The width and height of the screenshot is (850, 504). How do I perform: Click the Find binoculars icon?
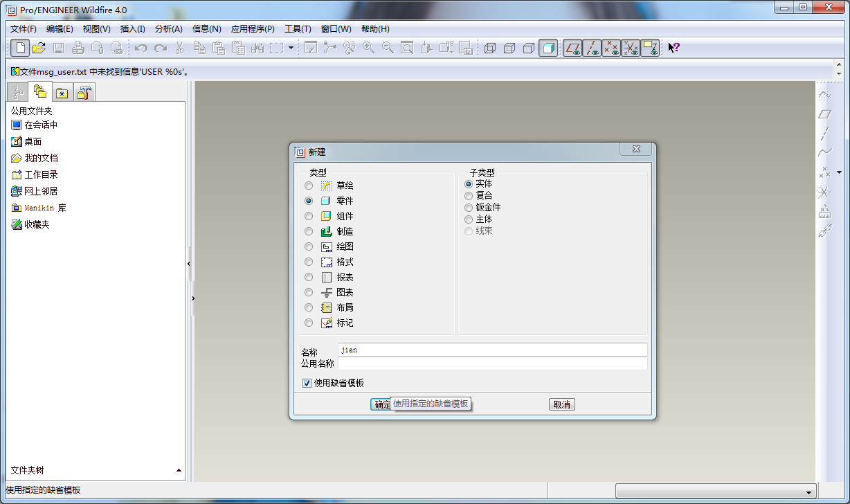[257, 48]
